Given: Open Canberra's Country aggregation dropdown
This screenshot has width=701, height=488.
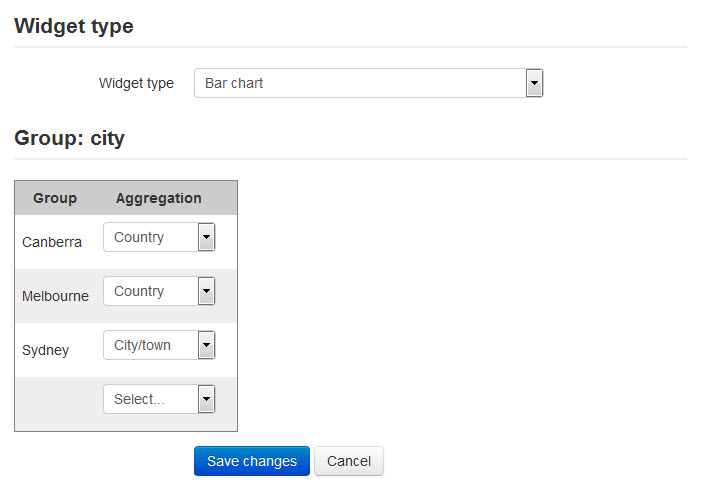Looking at the screenshot, I should pyautogui.click(x=149, y=238).
